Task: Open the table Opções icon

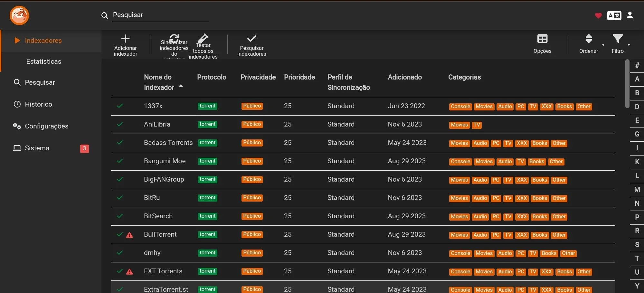Action: [x=542, y=39]
